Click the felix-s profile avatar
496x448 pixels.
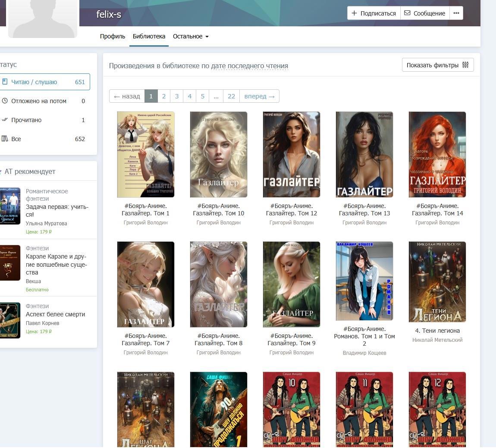[42, 18]
